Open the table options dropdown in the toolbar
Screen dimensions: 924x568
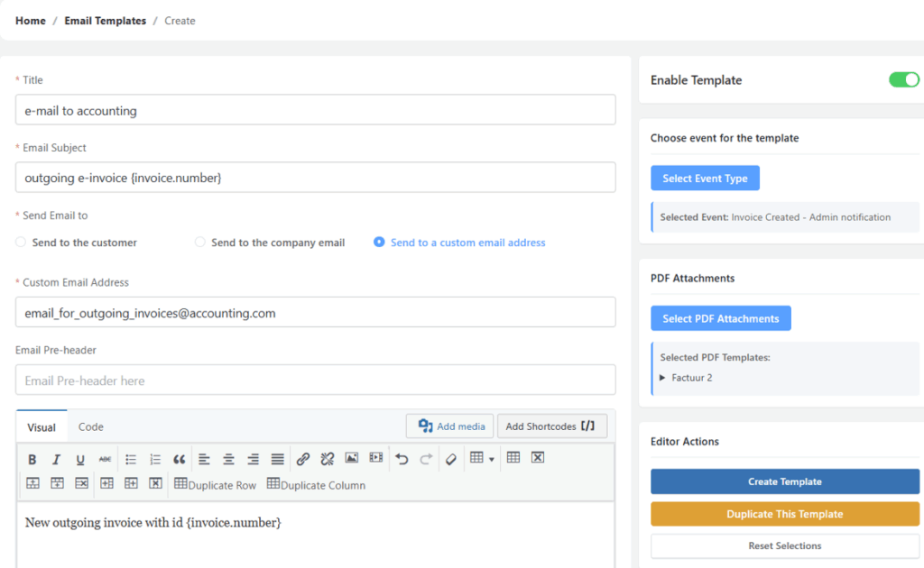[x=482, y=458]
